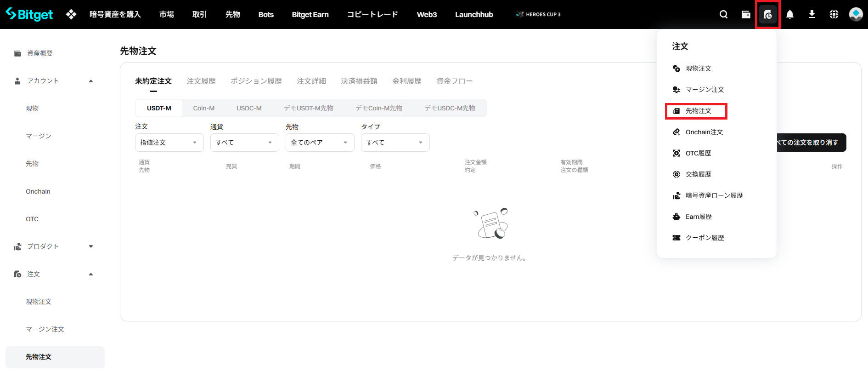Go to 現物注文 in left sidebar

click(39, 302)
